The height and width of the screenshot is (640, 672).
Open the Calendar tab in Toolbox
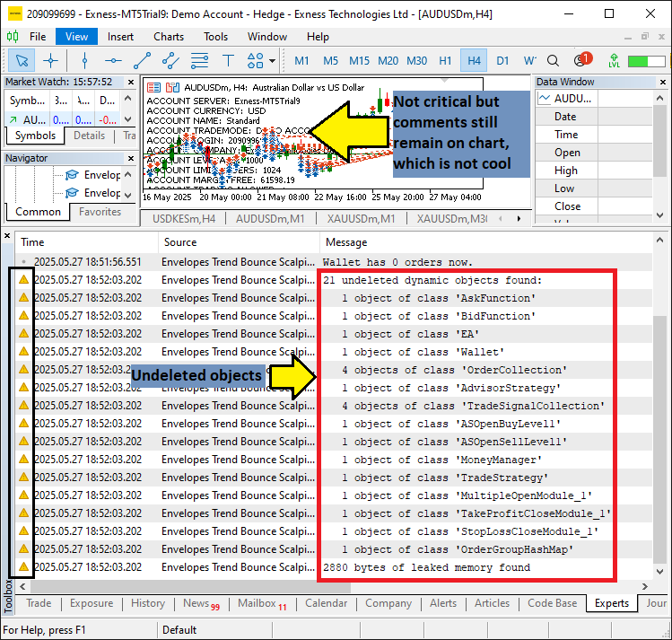pyautogui.click(x=327, y=603)
